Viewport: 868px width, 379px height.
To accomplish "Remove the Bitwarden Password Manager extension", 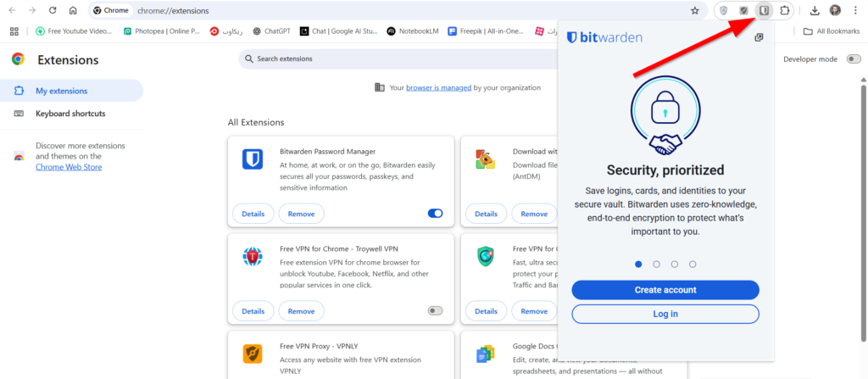I will [301, 214].
